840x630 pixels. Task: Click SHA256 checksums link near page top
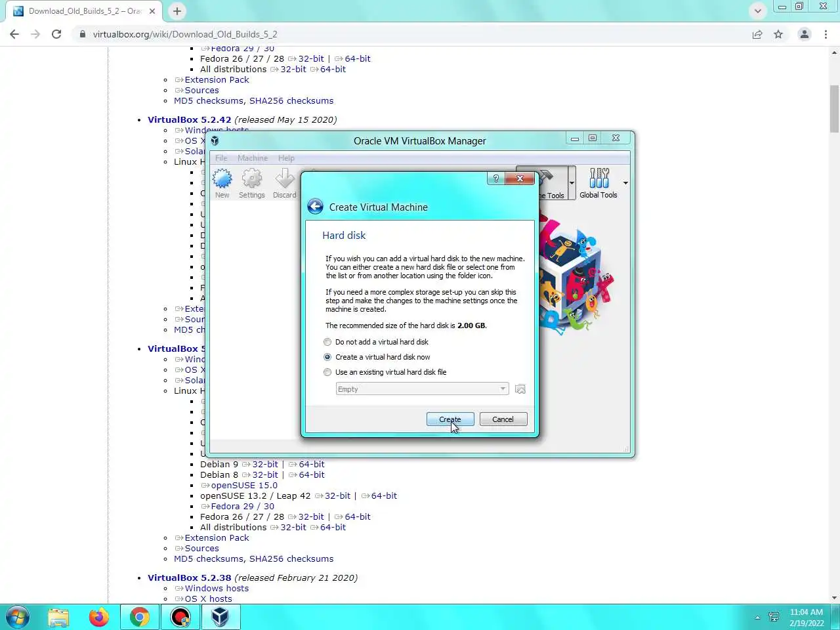point(291,100)
